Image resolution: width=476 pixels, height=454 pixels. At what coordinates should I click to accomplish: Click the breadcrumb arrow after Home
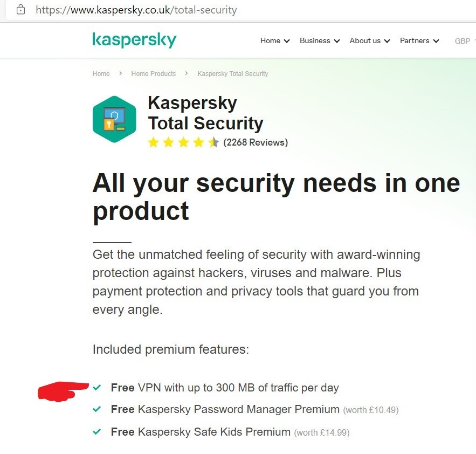(x=120, y=73)
